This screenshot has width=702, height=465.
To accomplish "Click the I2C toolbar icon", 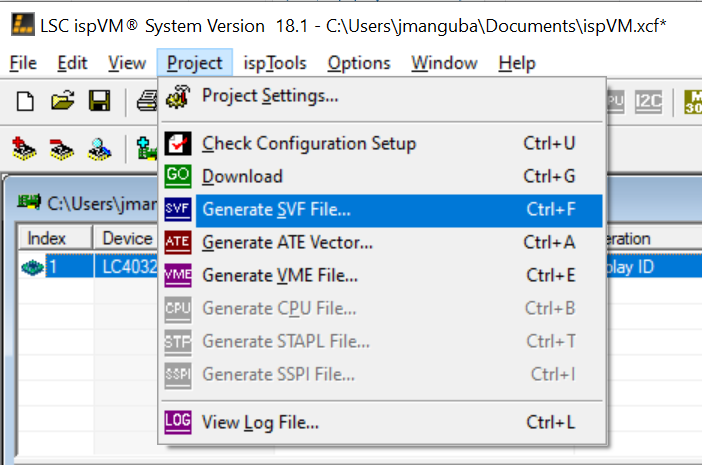I will [649, 101].
